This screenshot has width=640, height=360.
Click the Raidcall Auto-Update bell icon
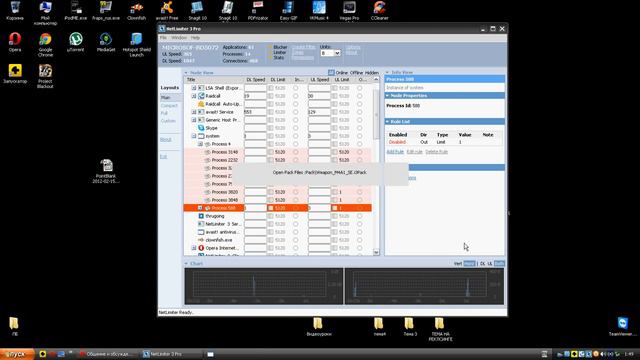(201, 104)
